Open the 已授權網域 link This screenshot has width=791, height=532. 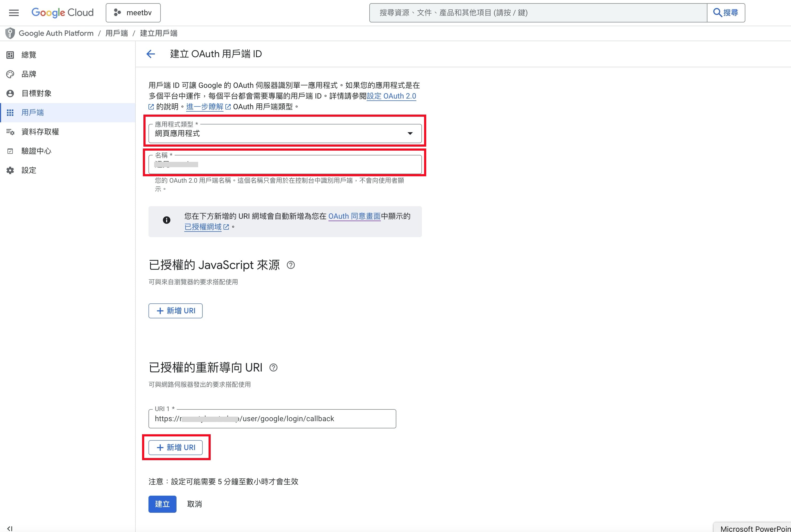coord(203,227)
